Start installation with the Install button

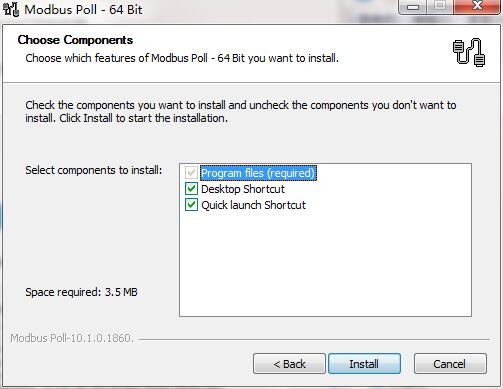click(364, 364)
